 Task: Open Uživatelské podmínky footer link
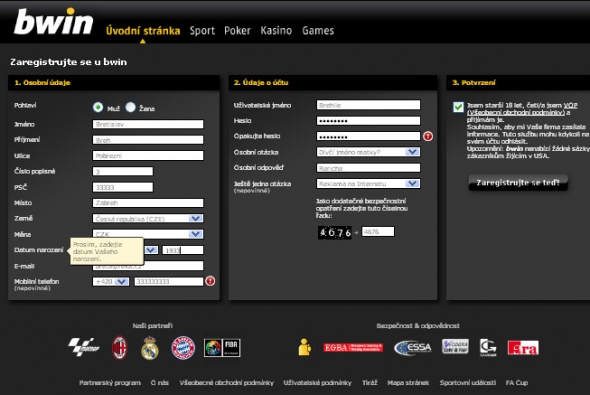[x=317, y=383]
